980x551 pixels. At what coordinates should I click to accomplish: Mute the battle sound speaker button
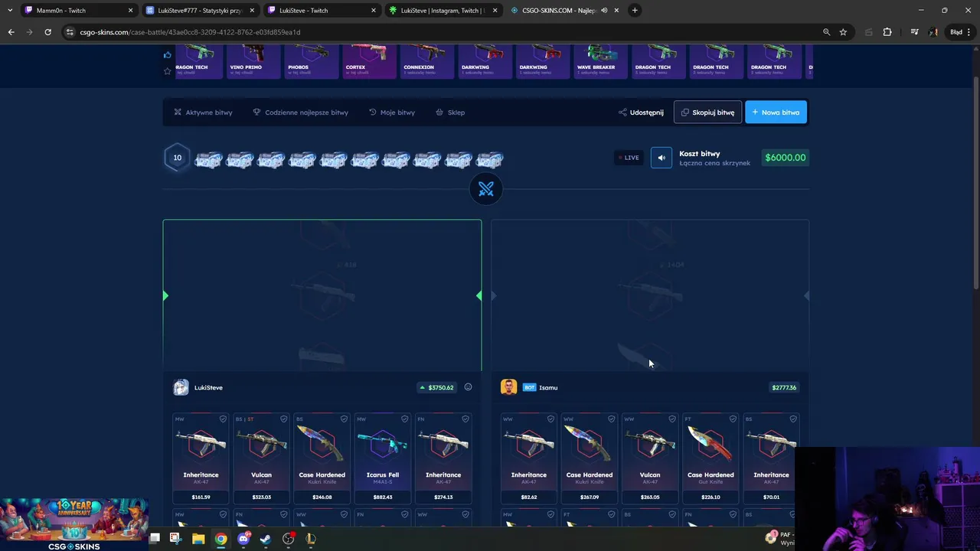[x=661, y=158]
